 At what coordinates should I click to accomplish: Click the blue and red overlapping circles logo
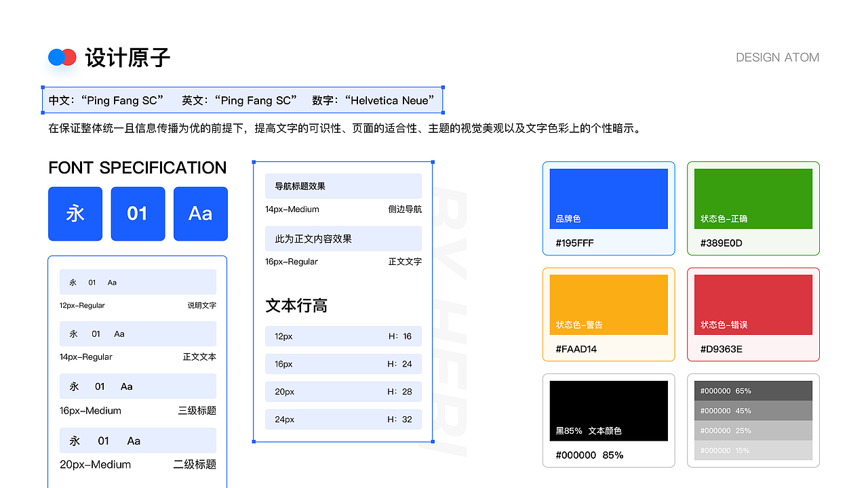tap(62, 58)
